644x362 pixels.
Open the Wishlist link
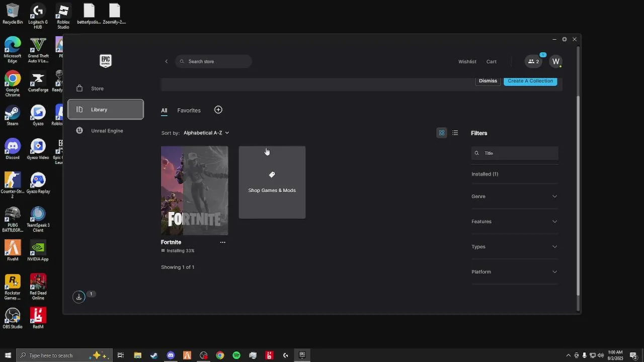pyautogui.click(x=467, y=61)
